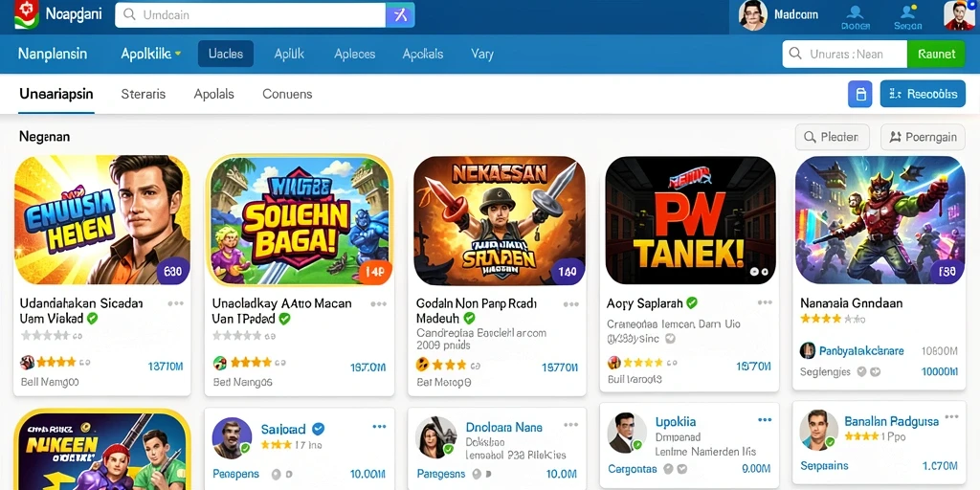
Task: Open the app logo in top-left corner
Action: tap(26, 14)
